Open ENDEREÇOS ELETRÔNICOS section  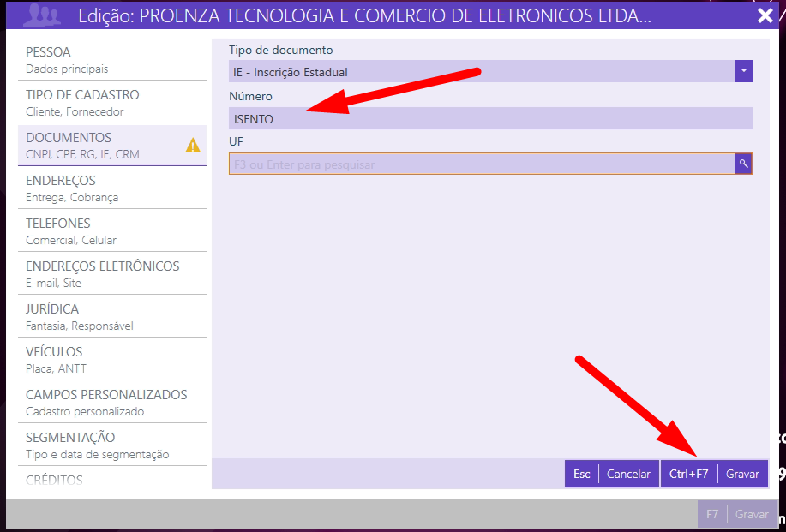(111, 274)
